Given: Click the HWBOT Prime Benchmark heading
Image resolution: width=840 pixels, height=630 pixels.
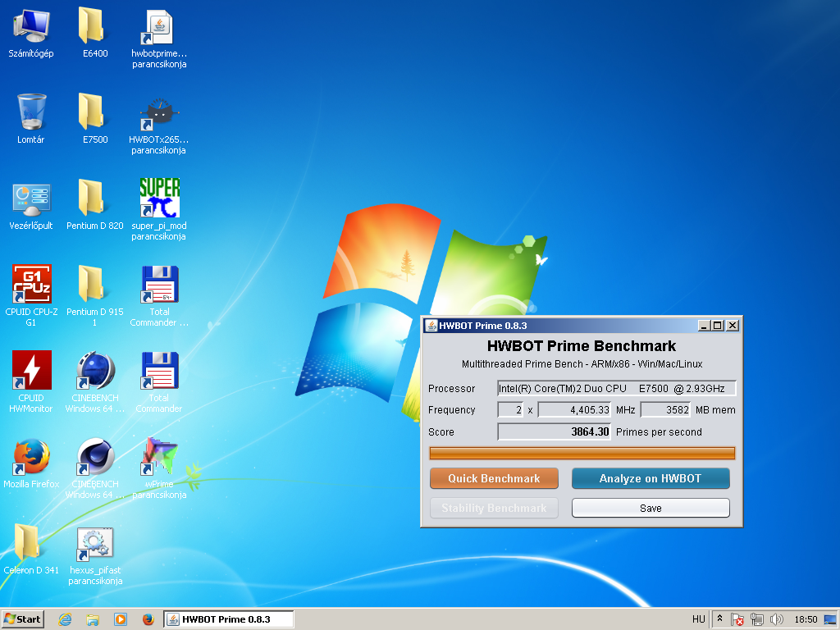Looking at the screenshot, I should click(582, 345).
